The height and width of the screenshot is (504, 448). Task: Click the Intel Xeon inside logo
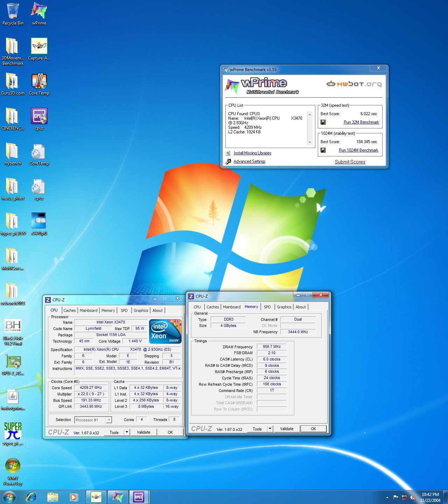click(165, 331)
